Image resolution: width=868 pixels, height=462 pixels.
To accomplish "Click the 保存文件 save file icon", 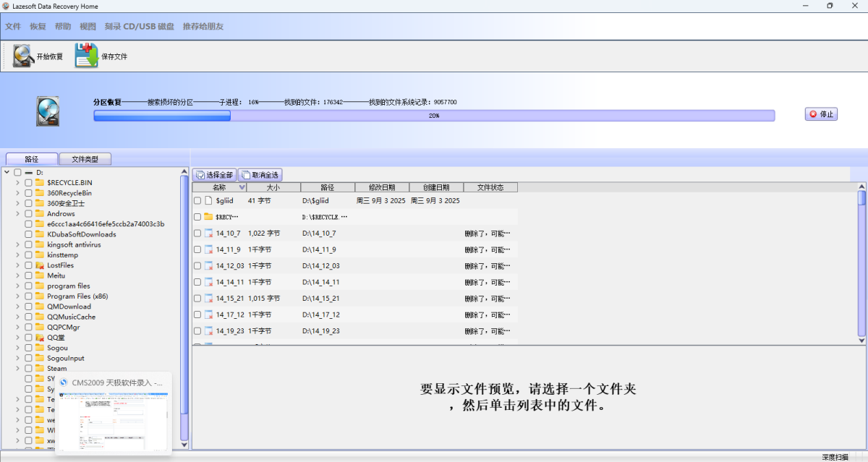I will click(86, 56).
